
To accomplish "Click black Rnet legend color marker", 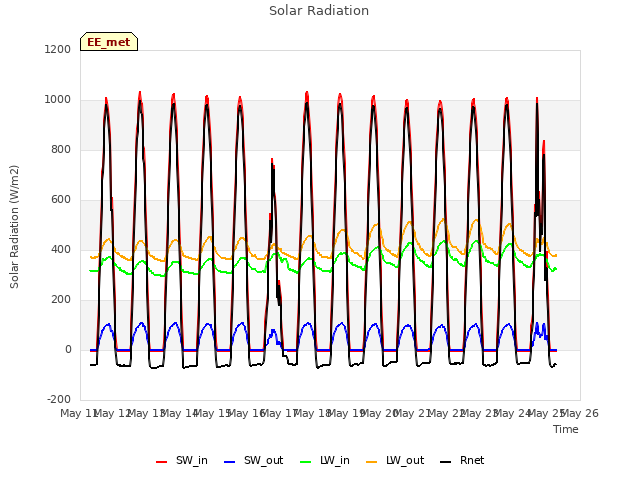I will pyautogui.click(x=446, y=462).
